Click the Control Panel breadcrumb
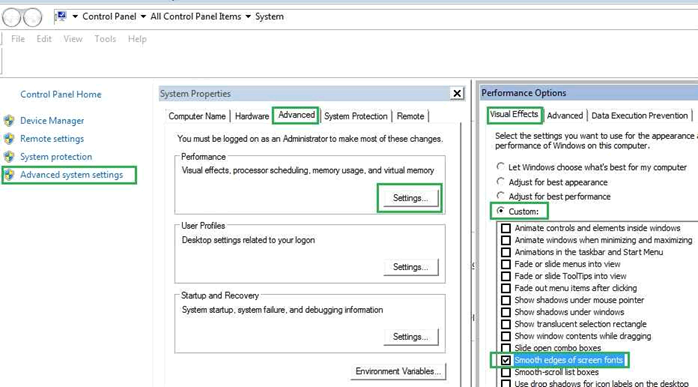Viewport: 698px width, 387px height. pyautogui.click(x=109, y=16)
